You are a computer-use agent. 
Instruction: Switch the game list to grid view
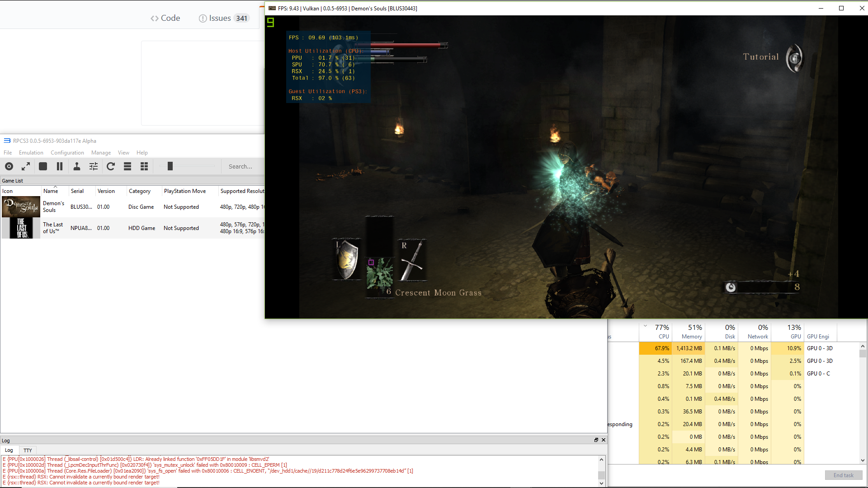[144, 166]
